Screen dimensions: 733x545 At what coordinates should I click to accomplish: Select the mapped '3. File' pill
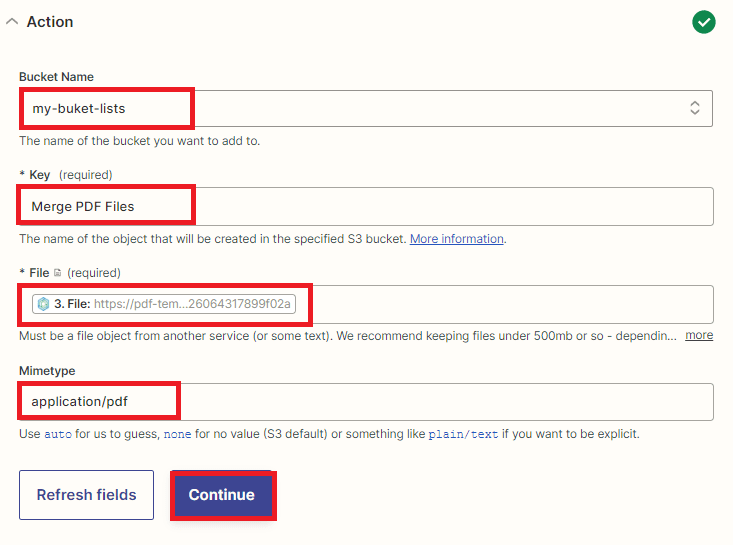tap(166, 304)
